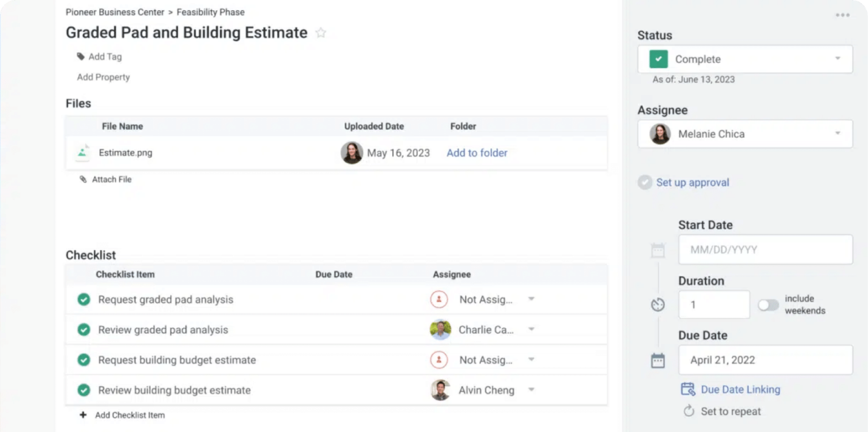
Task: Click the calendar icon beside Start Date
Action: pos(658,249)
